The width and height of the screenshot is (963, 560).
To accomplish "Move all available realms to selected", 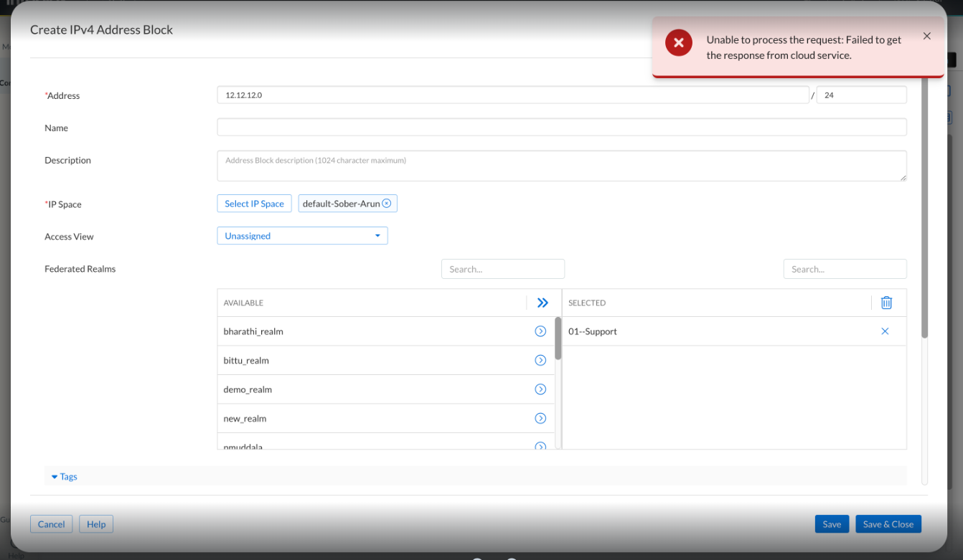I will click(x=542, y=303).
